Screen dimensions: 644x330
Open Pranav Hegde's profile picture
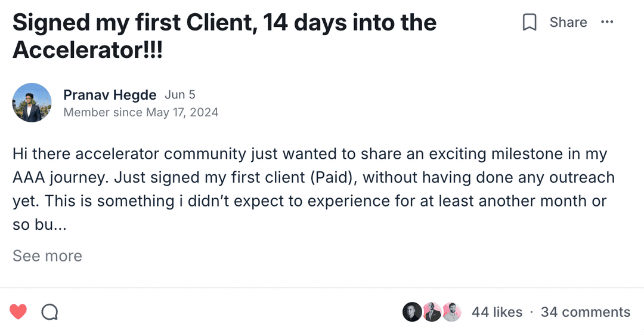[x=32, y=103]
